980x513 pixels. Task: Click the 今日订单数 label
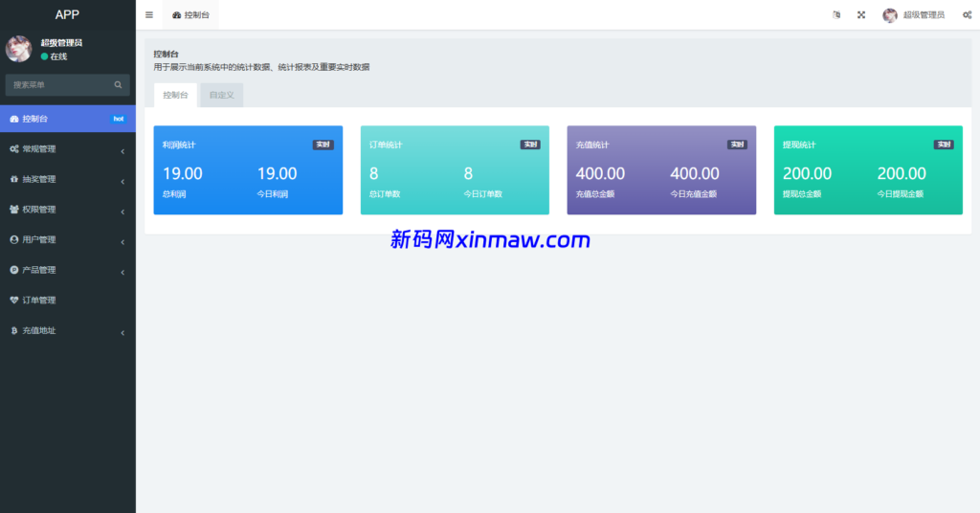click(x=482, y=193)
